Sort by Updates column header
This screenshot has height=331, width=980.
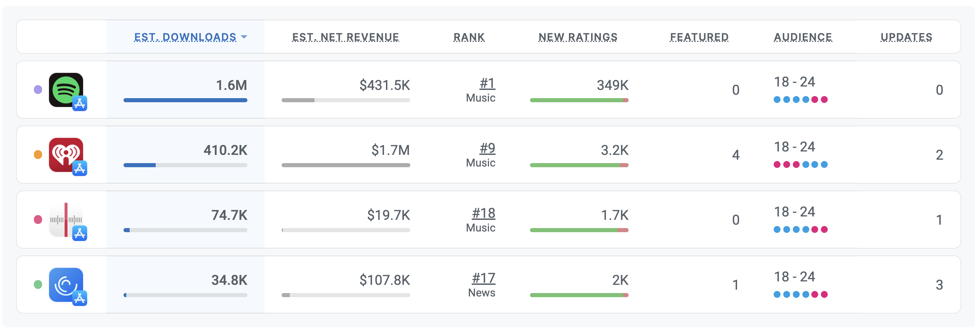click(906, 37)
